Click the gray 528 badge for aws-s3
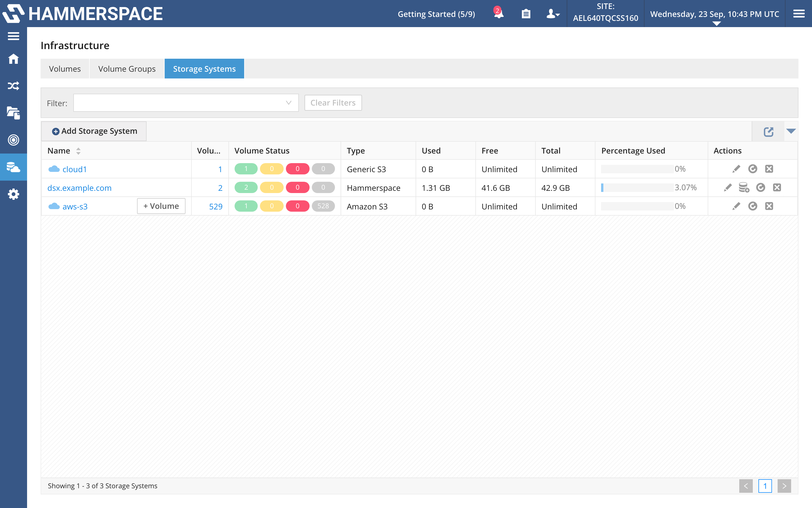Viewport: 812px width, 508px height. tap(323, 206)
